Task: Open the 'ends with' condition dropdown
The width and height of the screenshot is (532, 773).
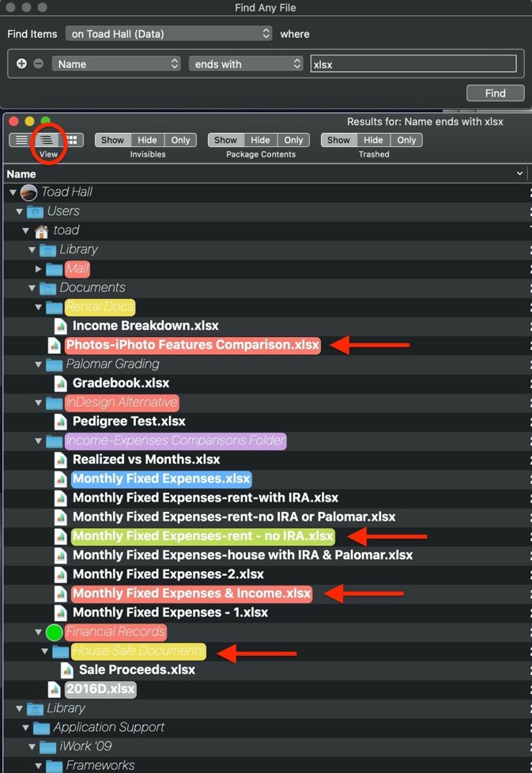Action: pyautogui.click(x=246, y=63)
